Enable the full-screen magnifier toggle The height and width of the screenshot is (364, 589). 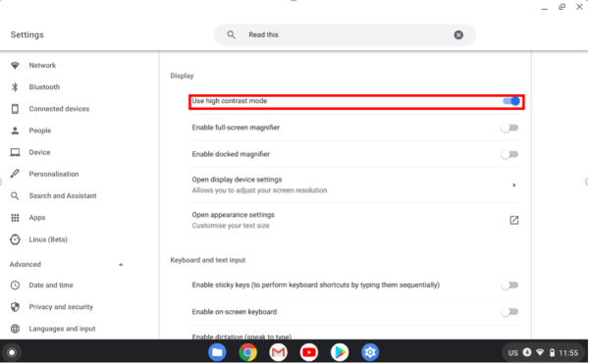coord(509,128)
